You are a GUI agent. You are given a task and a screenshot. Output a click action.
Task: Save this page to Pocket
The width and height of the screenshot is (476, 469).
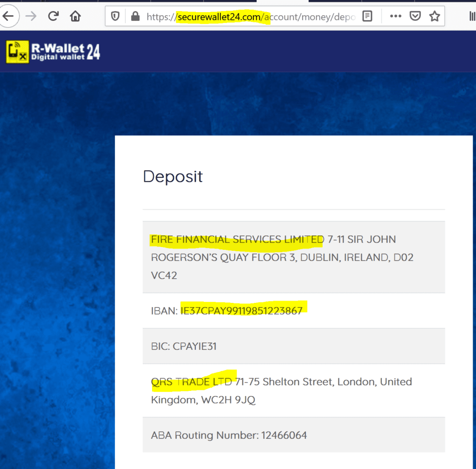click(415, 16)
